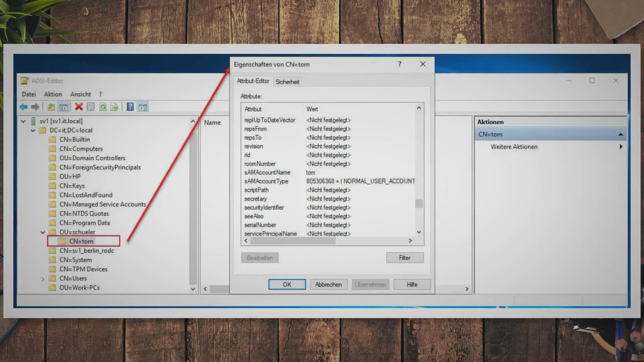Collapse the sv1 [sv1.it.local] node

[23, 121]
